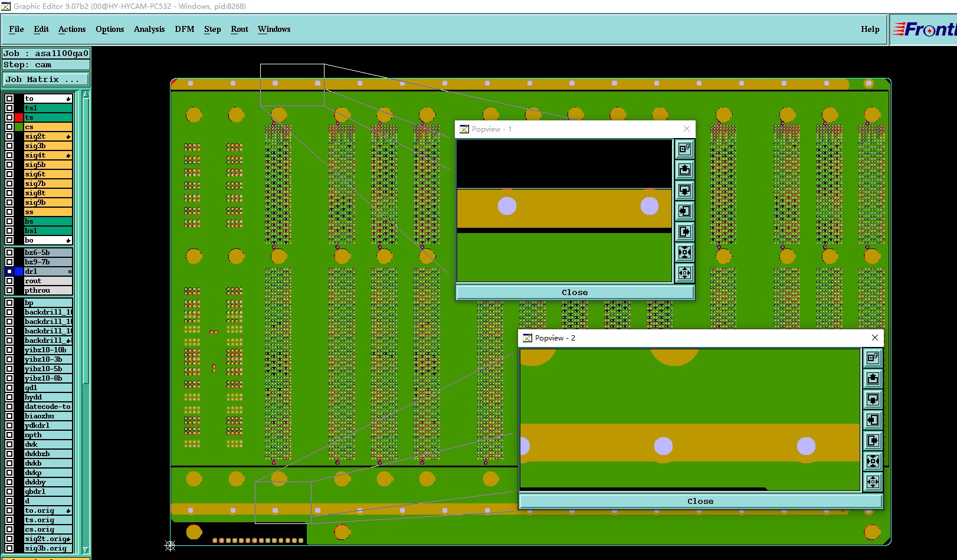Open the File menu
This screenshot has height=560, width=957.
click(17, 29)
